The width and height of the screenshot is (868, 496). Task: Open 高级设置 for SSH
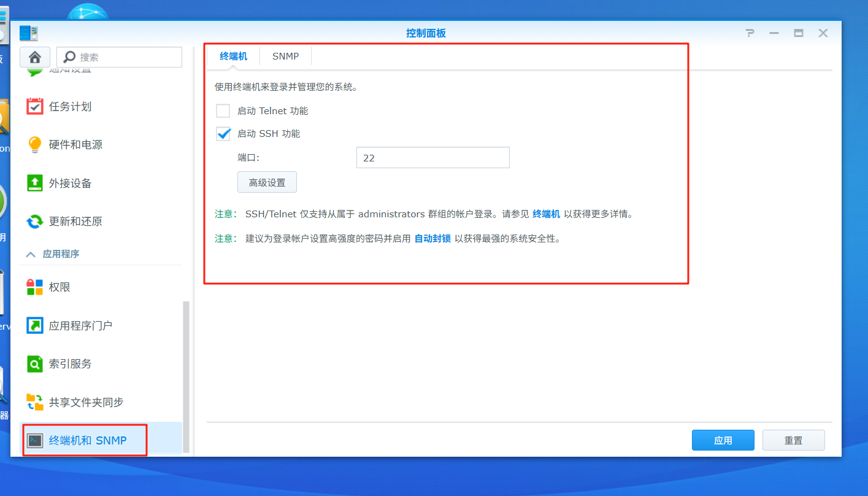click(x=267, y=182)
